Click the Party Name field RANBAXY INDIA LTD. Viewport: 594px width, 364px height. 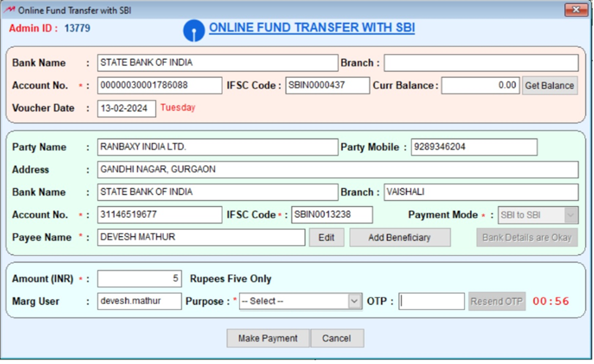(x=218, y=147)
